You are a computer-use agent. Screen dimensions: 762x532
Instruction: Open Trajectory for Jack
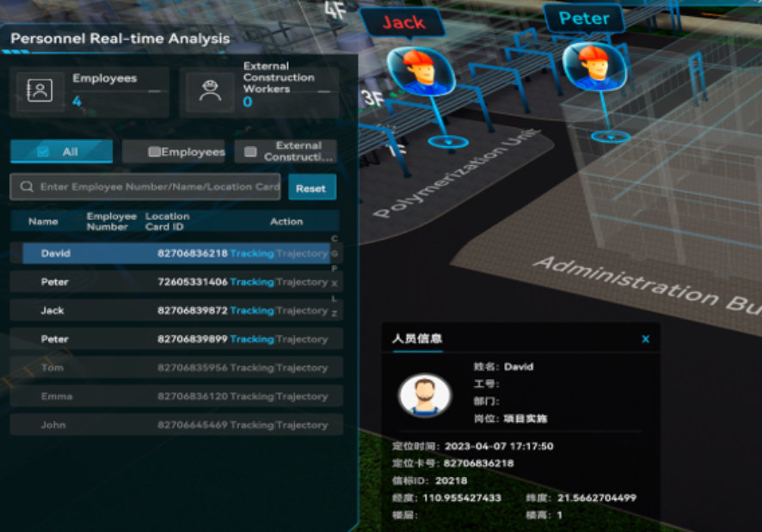click(x=302, y=310)
